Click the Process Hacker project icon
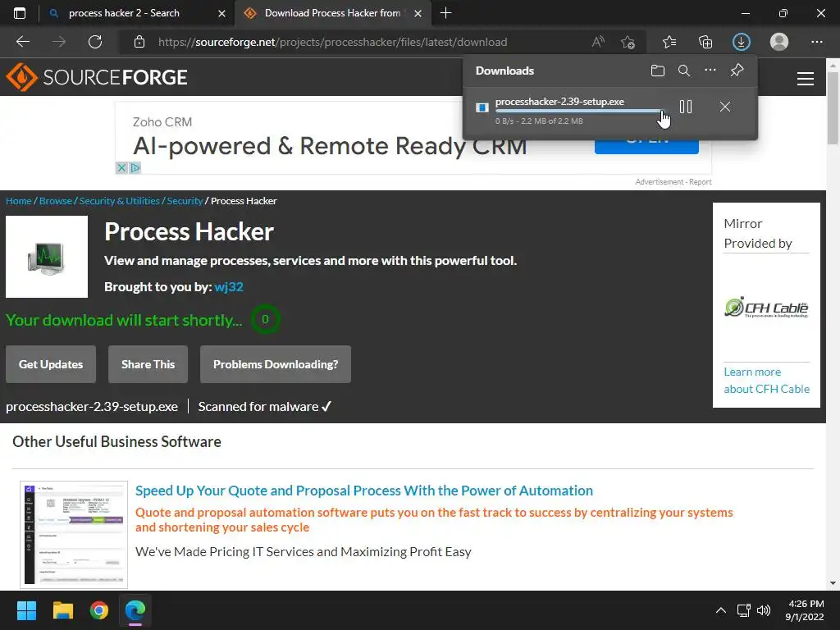The image size is (840, 630). [x=47, y=257]
